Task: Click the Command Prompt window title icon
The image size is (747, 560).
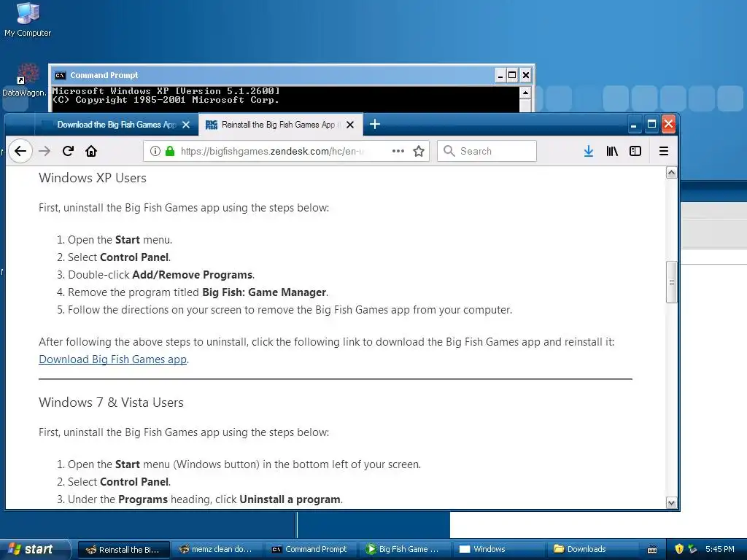Action: 60,75
